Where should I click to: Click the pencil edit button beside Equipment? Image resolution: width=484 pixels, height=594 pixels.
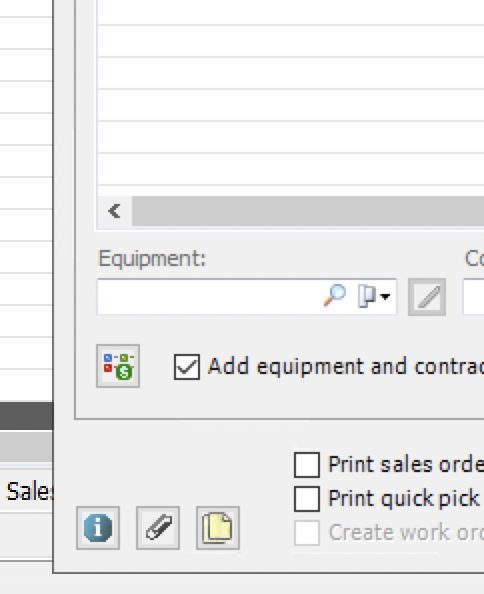427,297
